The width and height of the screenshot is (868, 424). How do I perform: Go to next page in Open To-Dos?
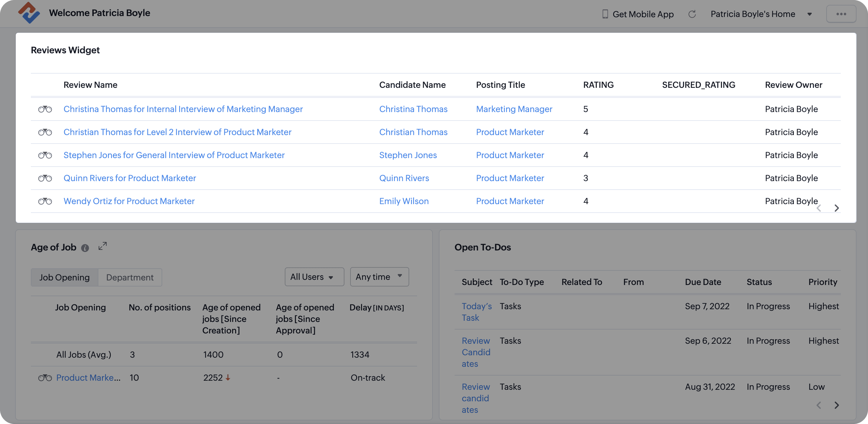(836, 405)
